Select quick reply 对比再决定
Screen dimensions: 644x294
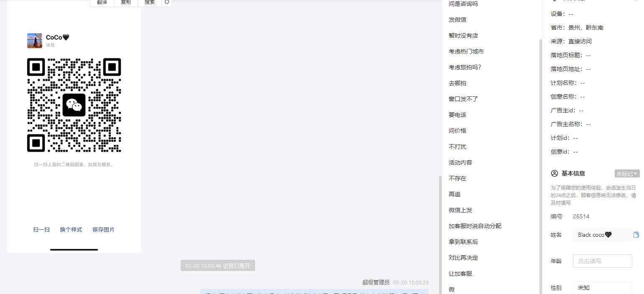tap(463, 258)
